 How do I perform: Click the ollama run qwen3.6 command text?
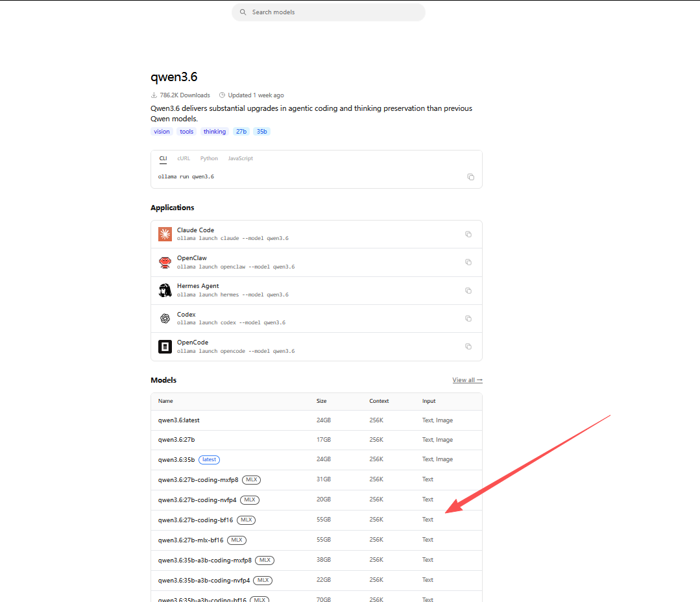(x=186, y=176)
